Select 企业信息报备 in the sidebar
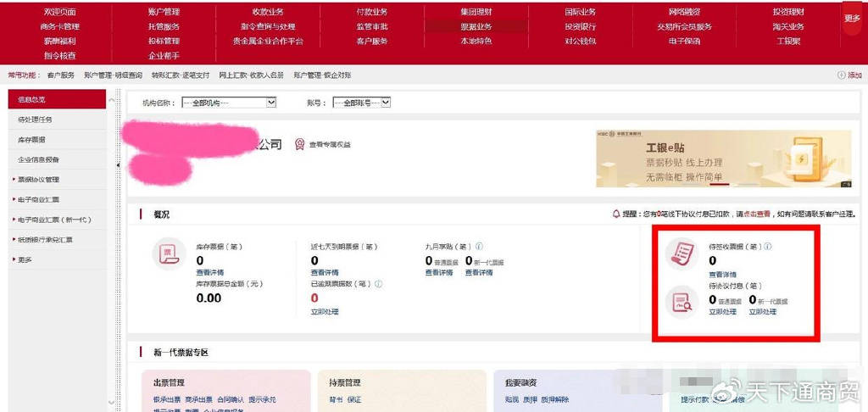This screenshot has height=412, width=868. [57, 159]
